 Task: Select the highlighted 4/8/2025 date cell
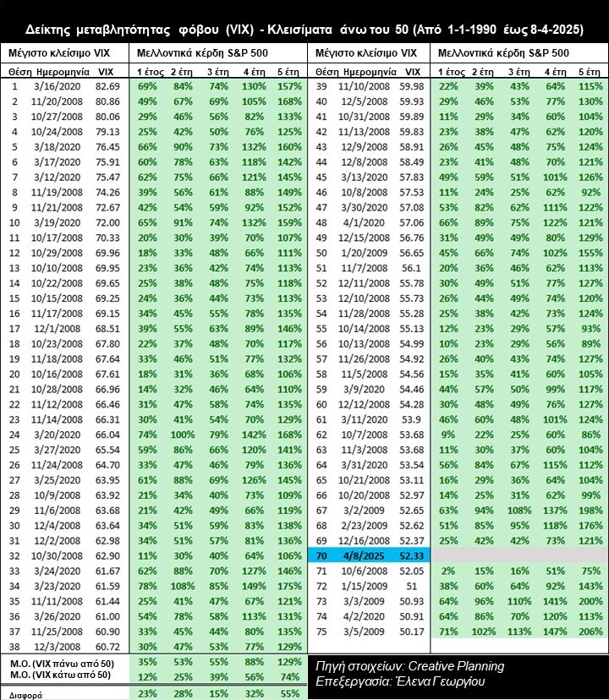(367, 554)
